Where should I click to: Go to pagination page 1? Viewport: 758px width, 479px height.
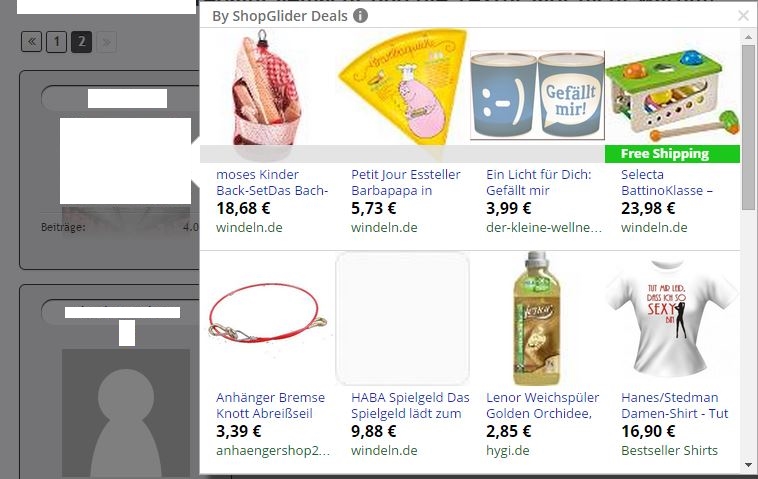57,42
